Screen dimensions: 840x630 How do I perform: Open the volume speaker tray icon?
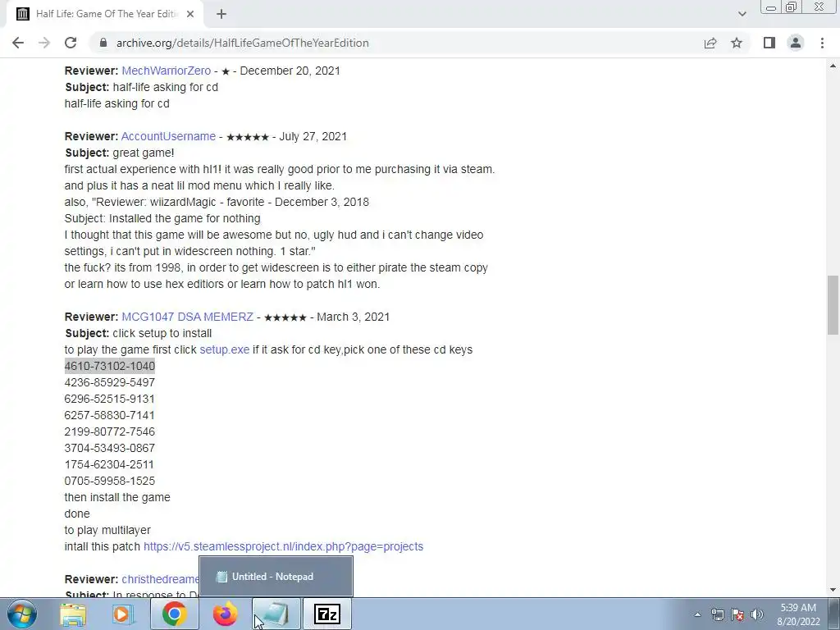(757, 614)
